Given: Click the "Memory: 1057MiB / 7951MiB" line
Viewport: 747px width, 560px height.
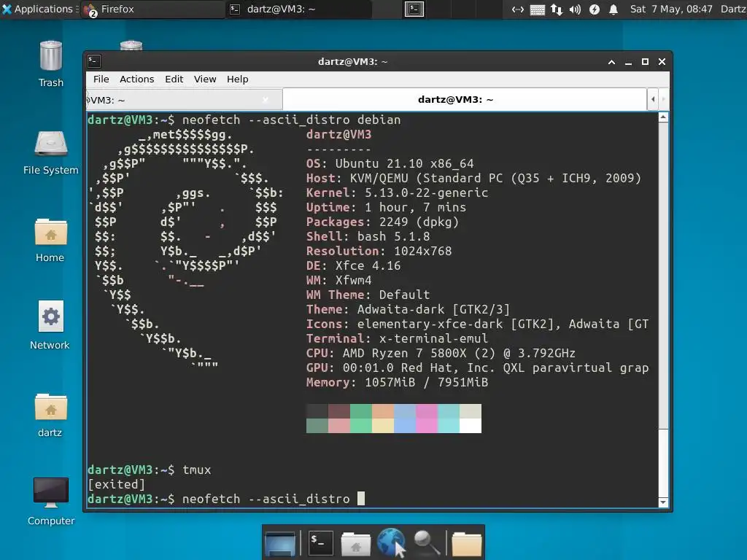Looking at the screenshot, I should (x=397, y=382).
